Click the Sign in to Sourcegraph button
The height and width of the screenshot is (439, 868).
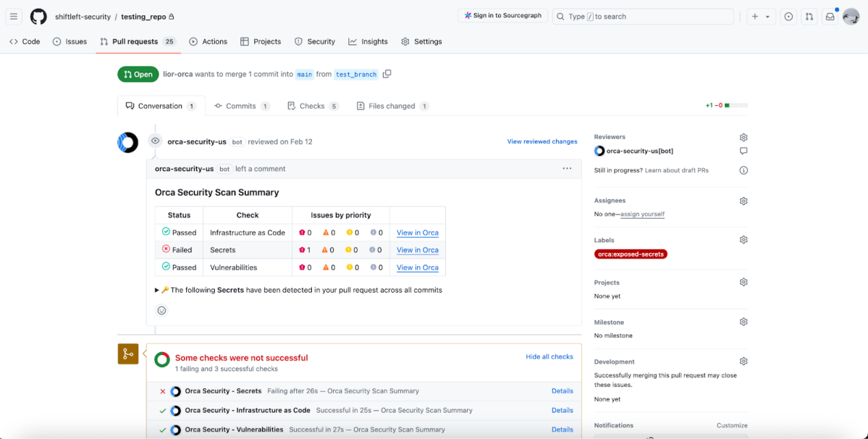tap(502, 15)
